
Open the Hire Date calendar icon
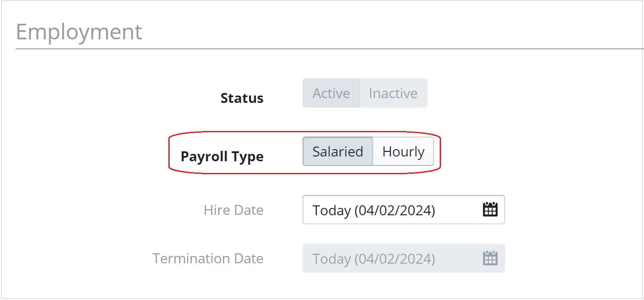tap(490, 210)
